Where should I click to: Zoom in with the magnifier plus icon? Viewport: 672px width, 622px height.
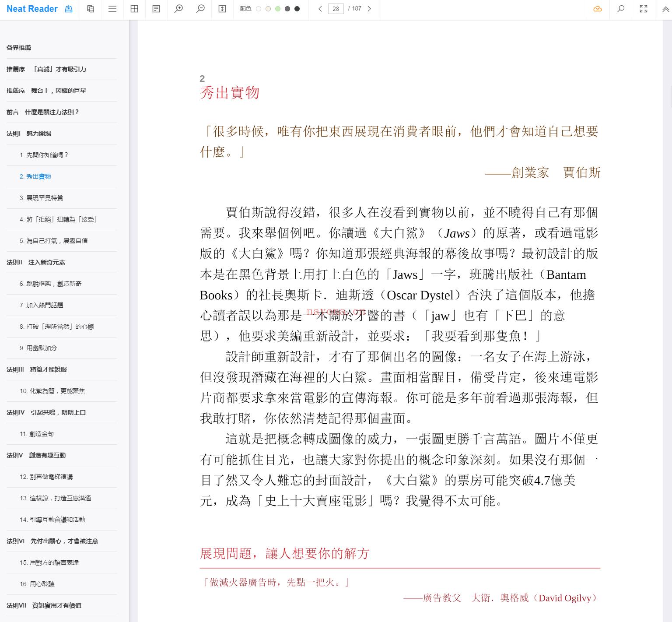point(178,9)
